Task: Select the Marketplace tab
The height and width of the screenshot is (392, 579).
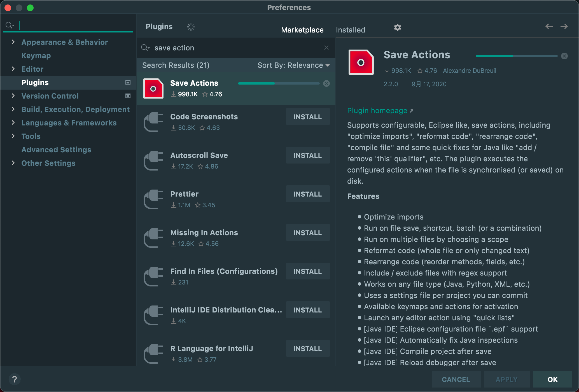Action: tap(302, 30)
